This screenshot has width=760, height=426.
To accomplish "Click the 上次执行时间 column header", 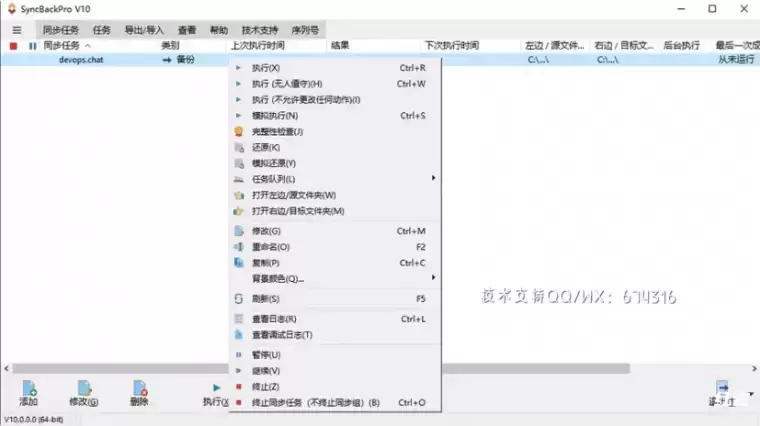I will [258, 46].
